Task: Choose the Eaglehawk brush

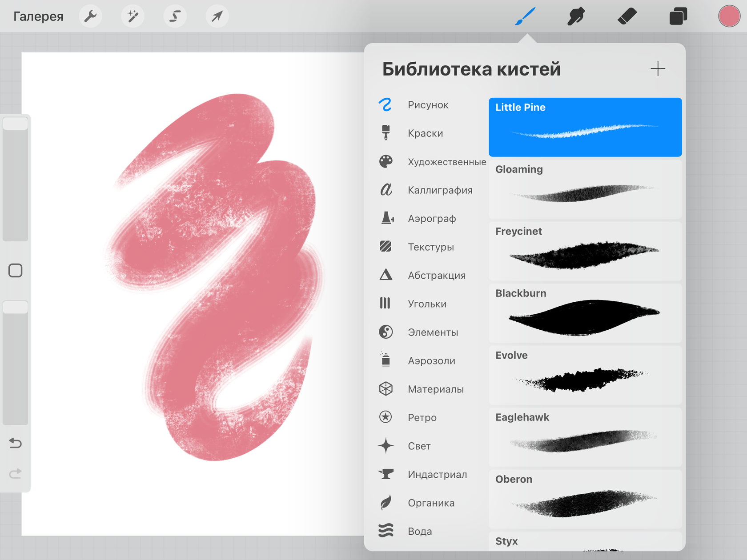Action: [585, 437]
